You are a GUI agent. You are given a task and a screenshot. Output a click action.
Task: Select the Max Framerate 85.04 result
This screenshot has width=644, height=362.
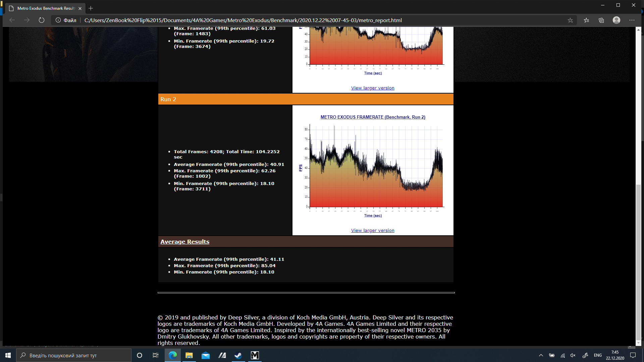225,266
